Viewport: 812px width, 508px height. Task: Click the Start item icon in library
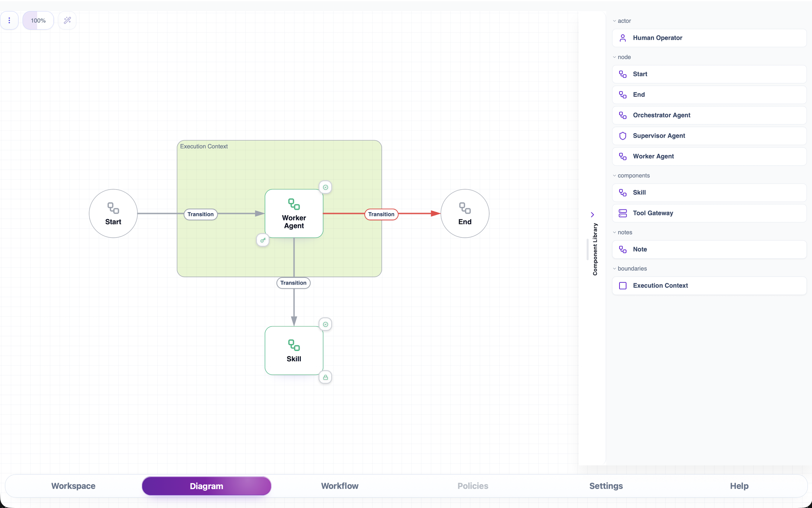click(x=623, y=74)
